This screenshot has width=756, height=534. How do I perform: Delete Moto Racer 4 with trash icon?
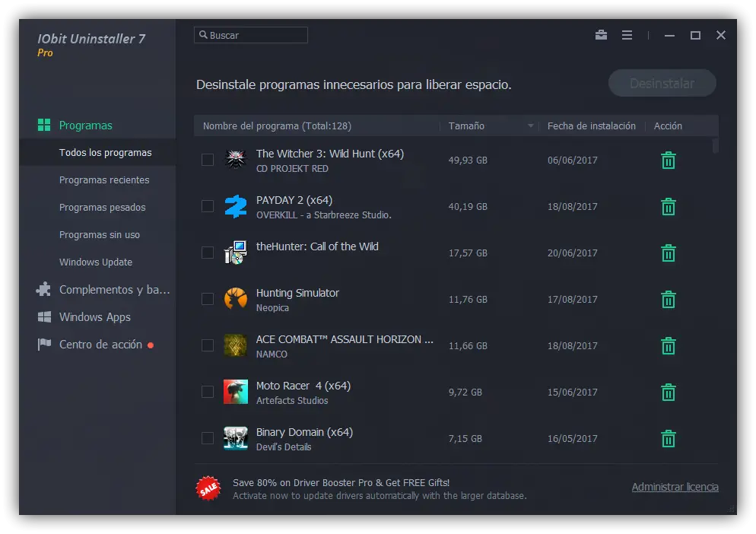(668, 393)
